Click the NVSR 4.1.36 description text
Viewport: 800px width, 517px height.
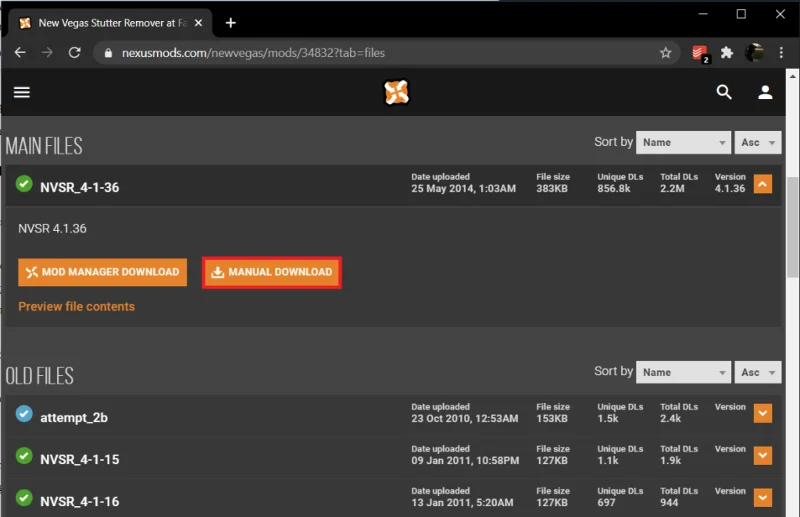53,229
